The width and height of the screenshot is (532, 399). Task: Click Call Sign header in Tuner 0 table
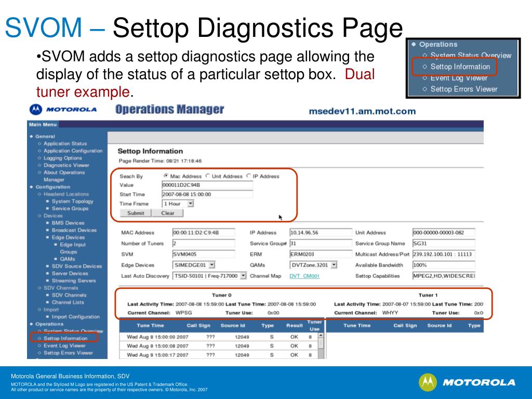point(198,325)
